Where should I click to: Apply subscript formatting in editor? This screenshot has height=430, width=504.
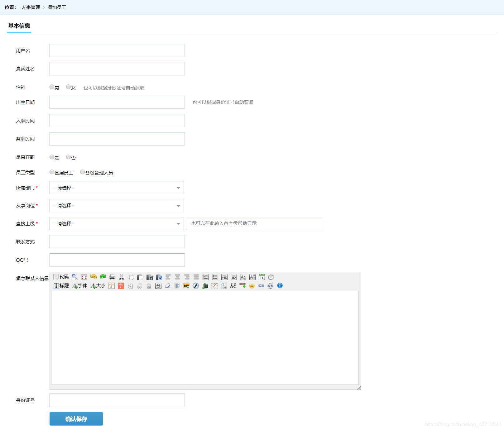[243, 277]
